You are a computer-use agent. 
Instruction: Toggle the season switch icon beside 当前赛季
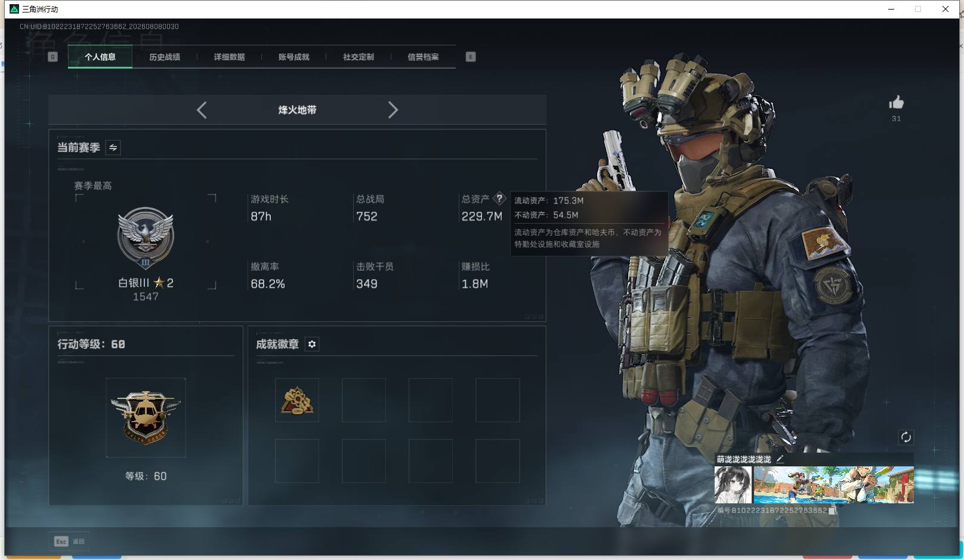coord(113,147)
